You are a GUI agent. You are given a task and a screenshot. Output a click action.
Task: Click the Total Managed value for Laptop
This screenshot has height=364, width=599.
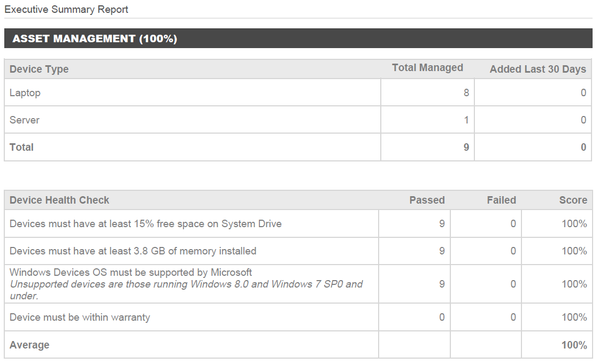pos(466,92)
